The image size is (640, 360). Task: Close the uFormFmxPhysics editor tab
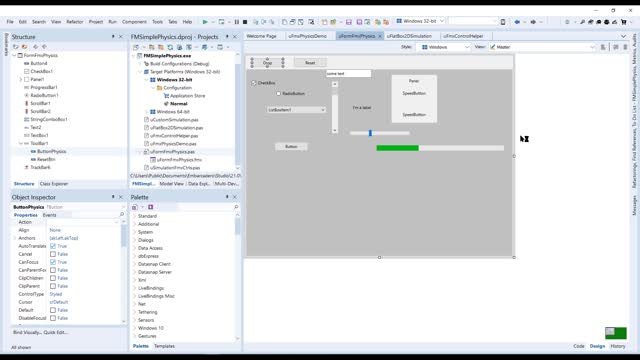pos(380,36)
